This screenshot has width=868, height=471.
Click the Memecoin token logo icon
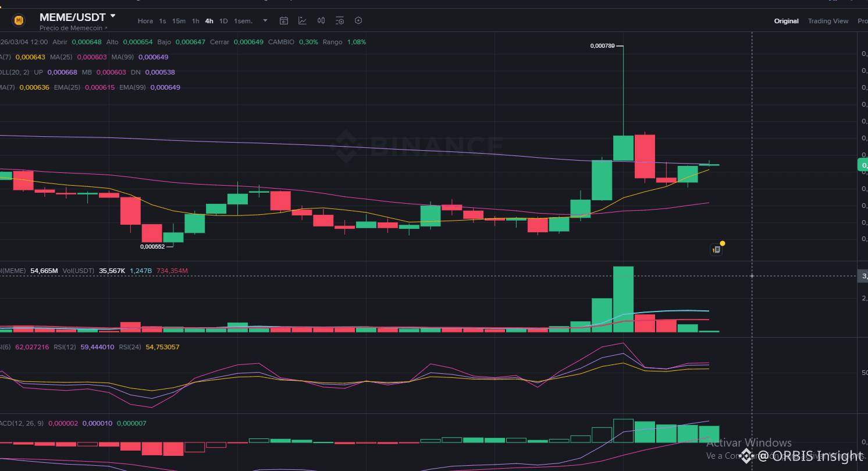pyautogui.click(x=19, y=21)
